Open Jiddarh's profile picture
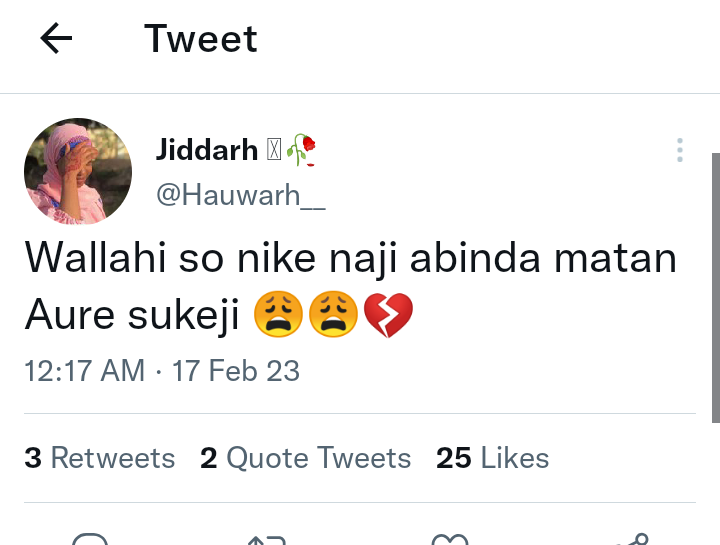This screenshot has width=720, height=545. pyautogui.click(x=78, y=172)
